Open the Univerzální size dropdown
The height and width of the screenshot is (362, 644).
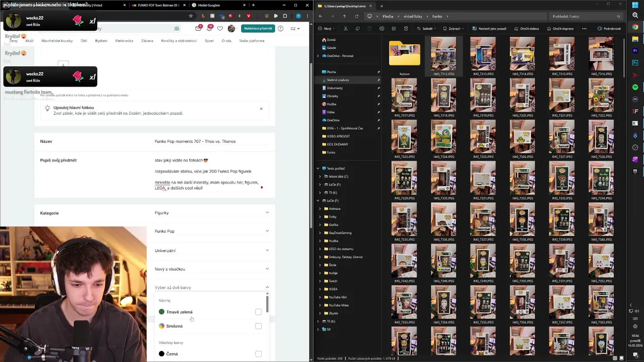pyautogui.click(x=212, y=250)
